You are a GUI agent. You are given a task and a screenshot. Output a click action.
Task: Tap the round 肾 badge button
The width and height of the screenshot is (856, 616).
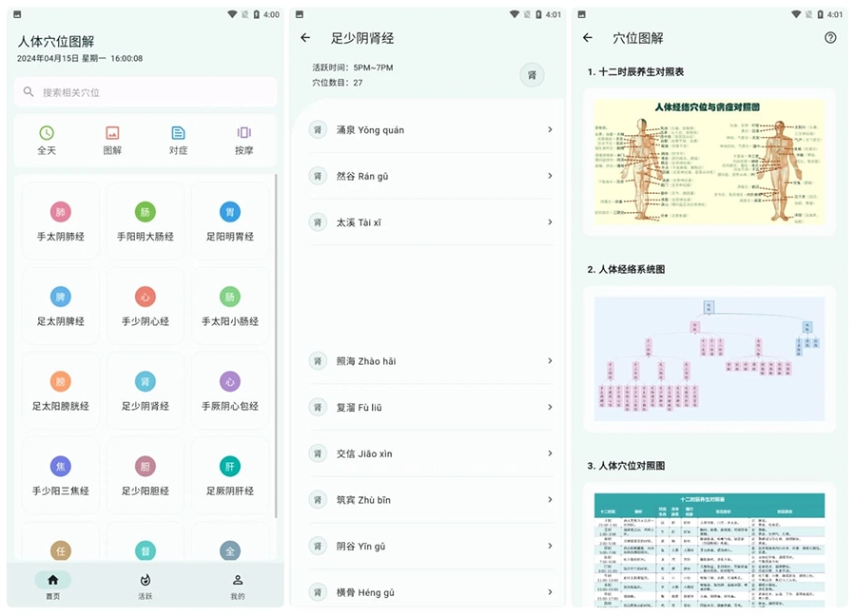pyautogui.click(x=532, y=75)
